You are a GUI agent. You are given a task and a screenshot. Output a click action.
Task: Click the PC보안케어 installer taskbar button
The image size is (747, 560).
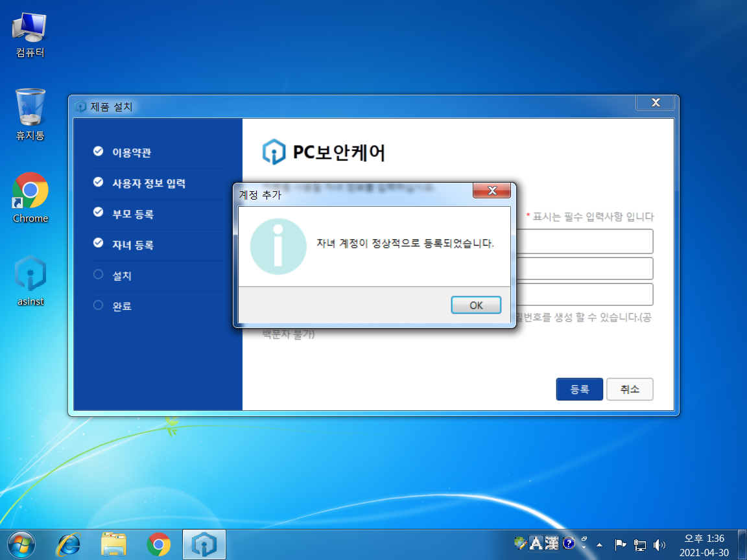point(204,544)
